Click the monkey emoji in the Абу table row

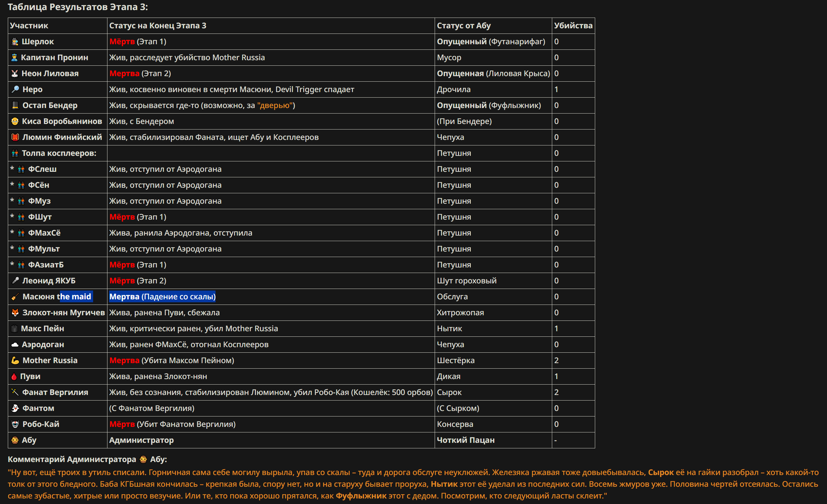tap(15, 440)
